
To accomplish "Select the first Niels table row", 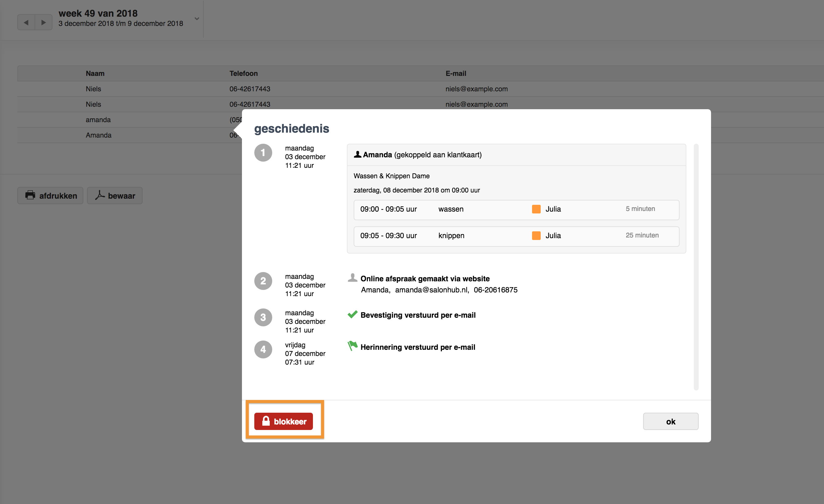I will [x=93, y=89].
